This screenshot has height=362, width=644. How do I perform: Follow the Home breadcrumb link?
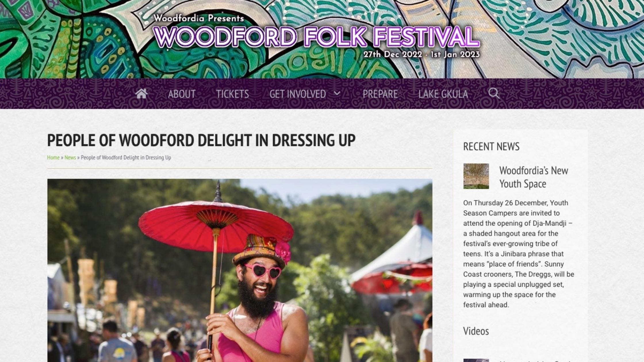(x=53, y=157)
